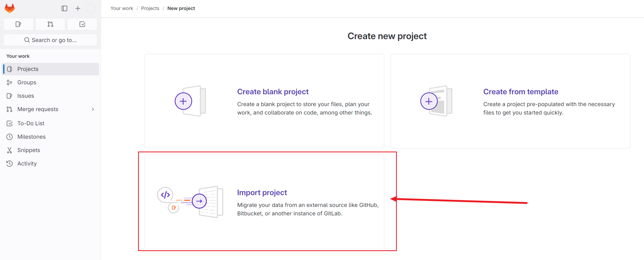Select Projects in the sidebar

(x=50, y=69)
